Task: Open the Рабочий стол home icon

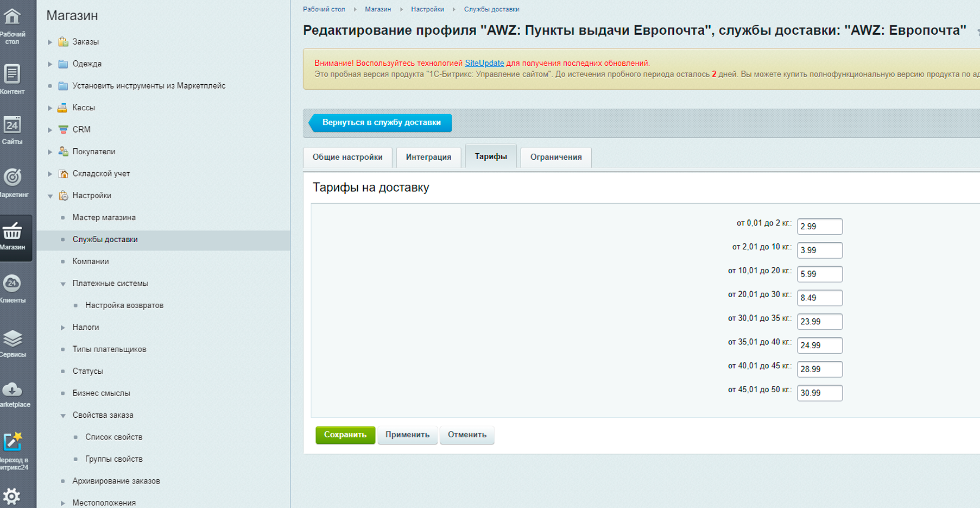Action: point(12,16)
